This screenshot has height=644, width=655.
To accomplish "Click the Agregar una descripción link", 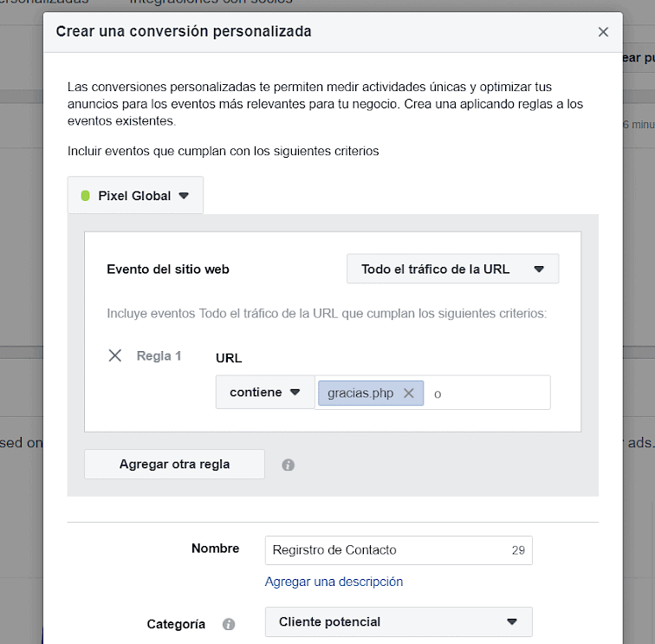I will pos(334,582).
